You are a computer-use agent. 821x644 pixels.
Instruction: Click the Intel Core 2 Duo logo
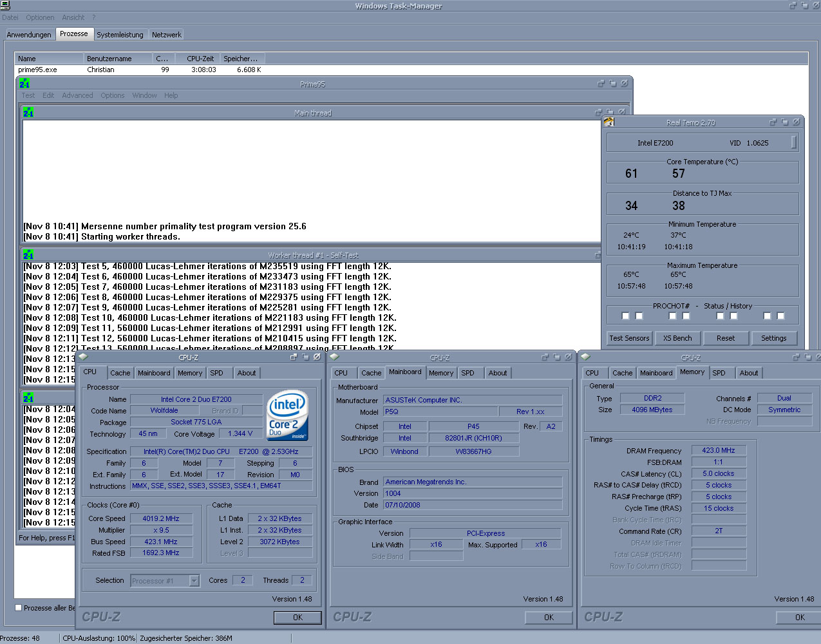[287, 416]
